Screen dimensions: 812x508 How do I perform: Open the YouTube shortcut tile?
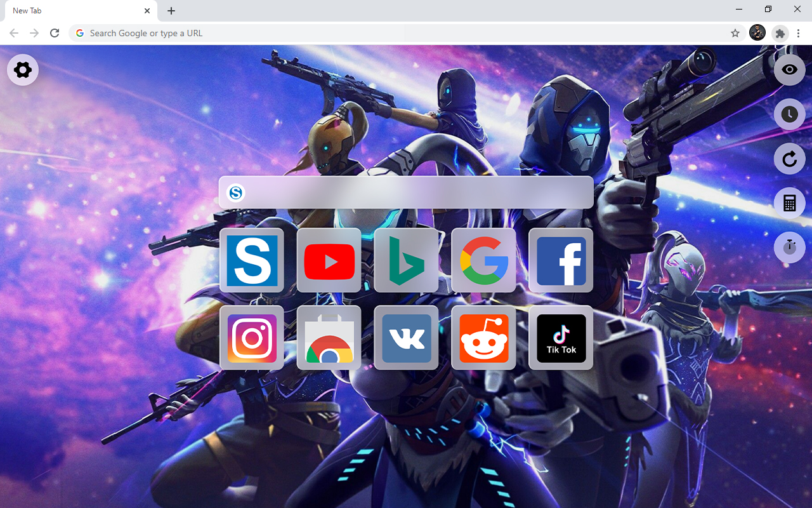click(x=329, y=260)
